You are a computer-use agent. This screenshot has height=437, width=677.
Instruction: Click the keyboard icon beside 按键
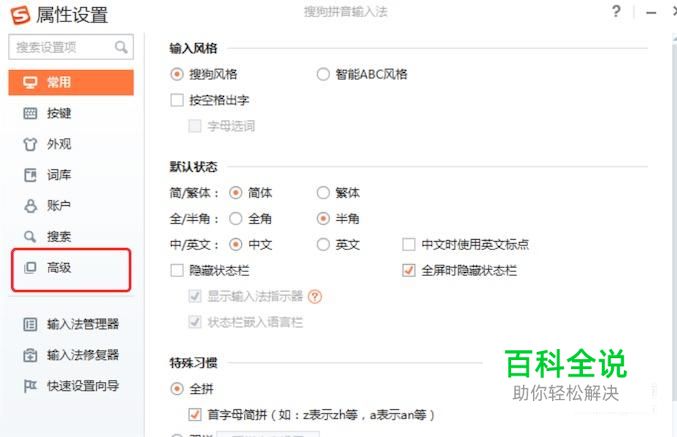[30, 114]
